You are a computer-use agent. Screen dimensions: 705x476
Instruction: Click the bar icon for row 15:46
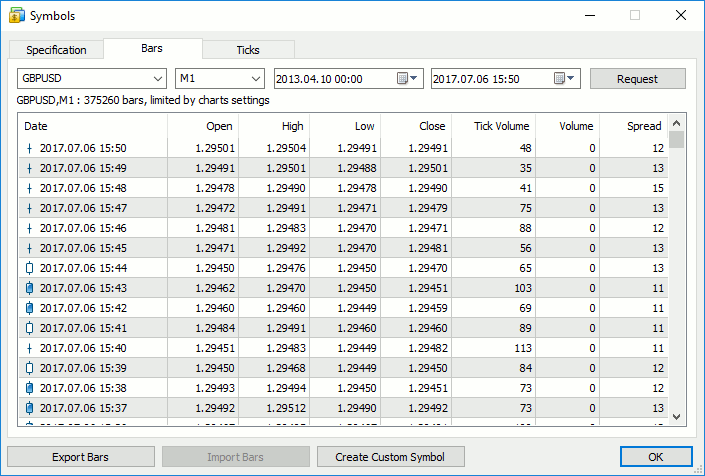tap(29, 228)
